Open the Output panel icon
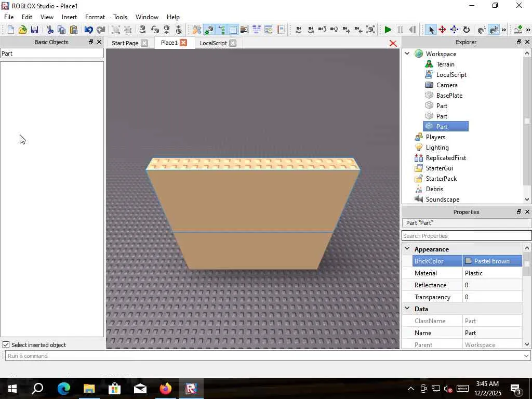 pyautogui.click(x=244, y=30)
